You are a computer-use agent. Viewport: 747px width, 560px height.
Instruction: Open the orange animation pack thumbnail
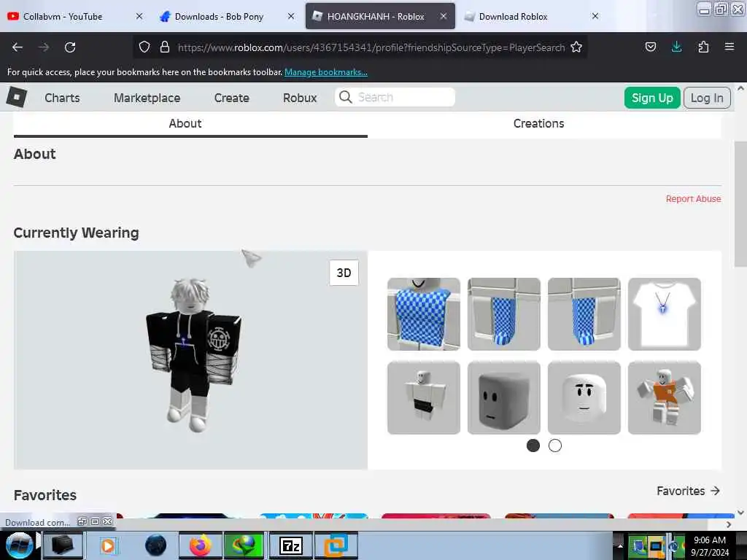664,397
